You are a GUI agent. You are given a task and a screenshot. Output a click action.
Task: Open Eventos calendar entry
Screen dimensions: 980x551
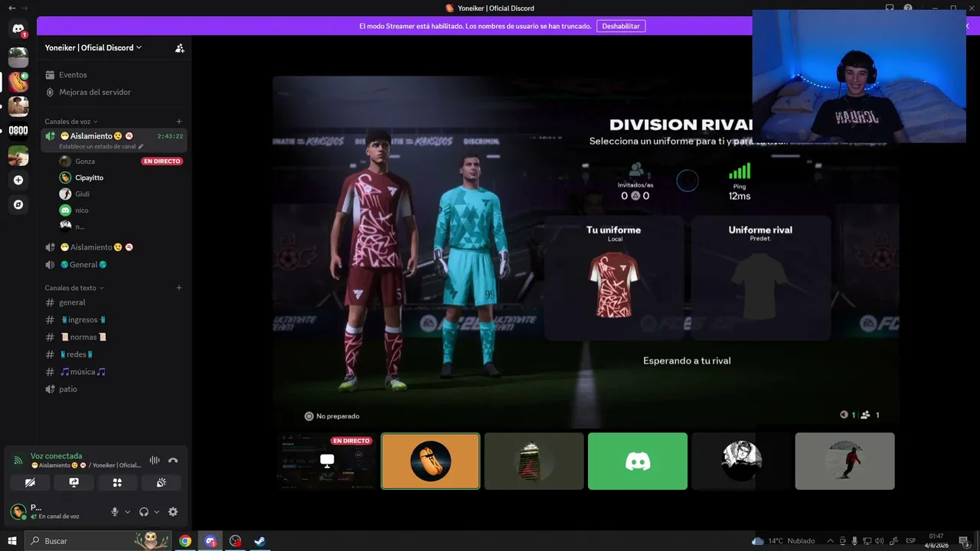tap(115, 75)
